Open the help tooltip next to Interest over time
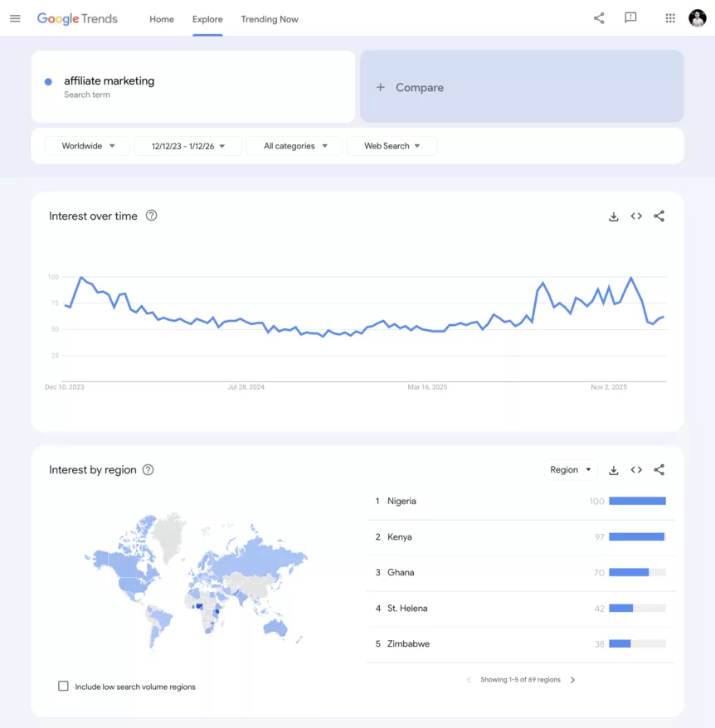The height and width of the screenshot is (728, 715). tap(151, 215)
